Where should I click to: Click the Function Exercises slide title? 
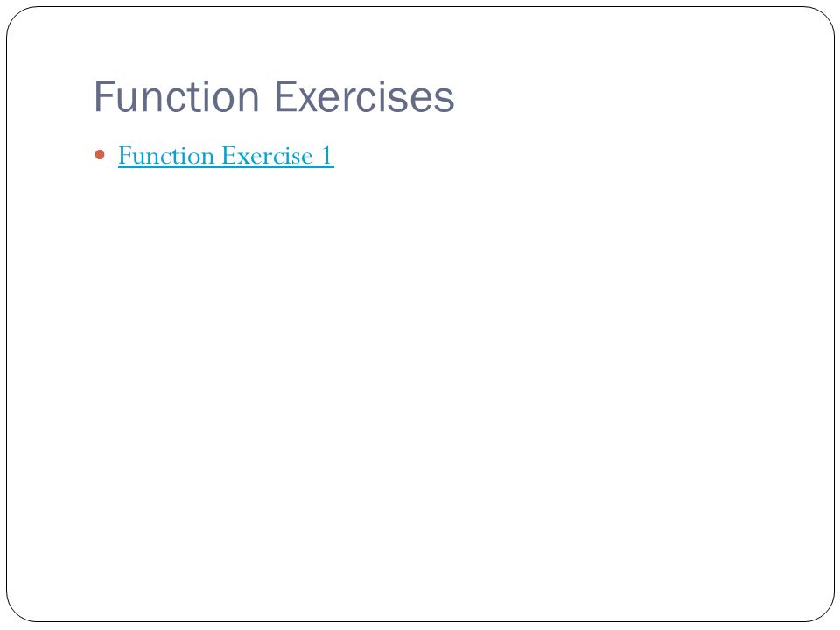tap(274, 96)
